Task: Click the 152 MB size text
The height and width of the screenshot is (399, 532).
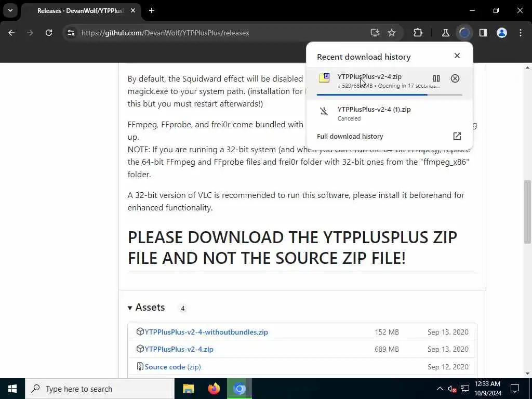Action: [x=387, y=332]
